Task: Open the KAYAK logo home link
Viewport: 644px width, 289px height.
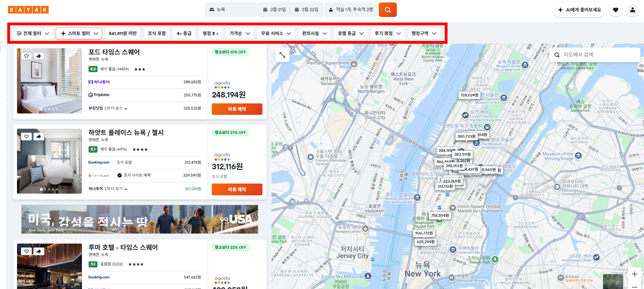Action: click(x=28, y=10)
